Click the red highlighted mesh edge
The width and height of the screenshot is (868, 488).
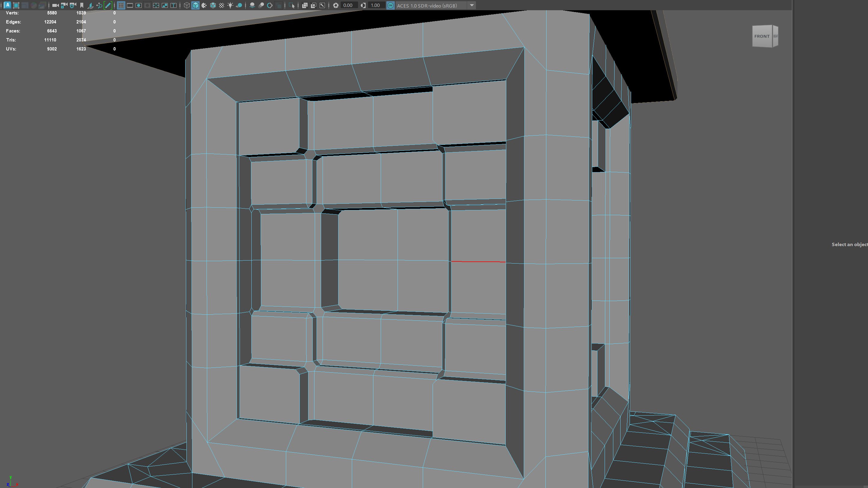click(x=478, y=261)
